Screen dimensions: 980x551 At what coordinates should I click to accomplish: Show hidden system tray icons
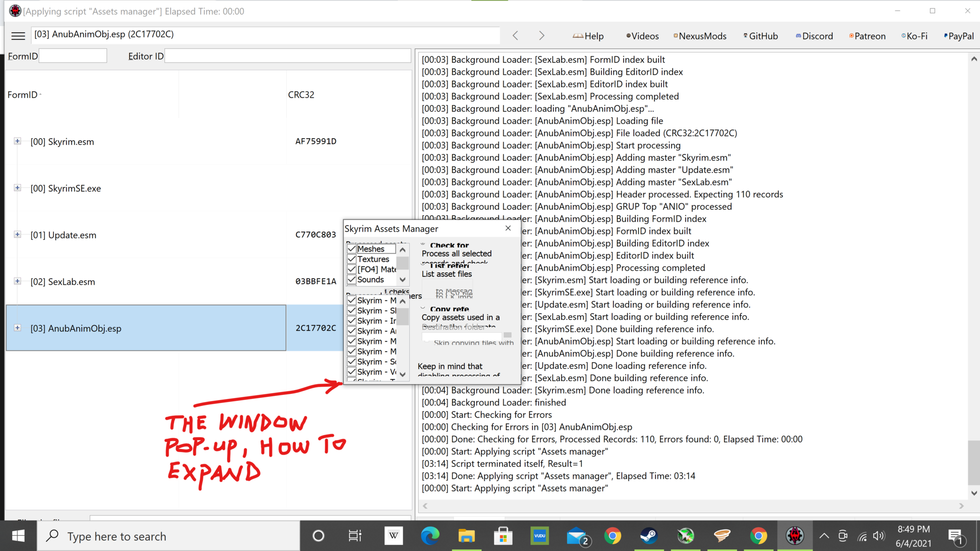pos(824,536)
